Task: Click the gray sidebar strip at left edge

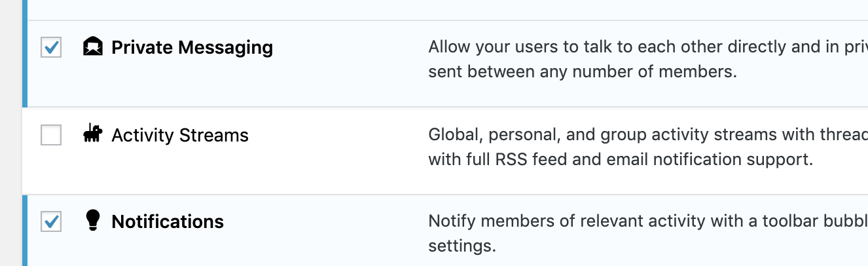Action: (10, 133)
